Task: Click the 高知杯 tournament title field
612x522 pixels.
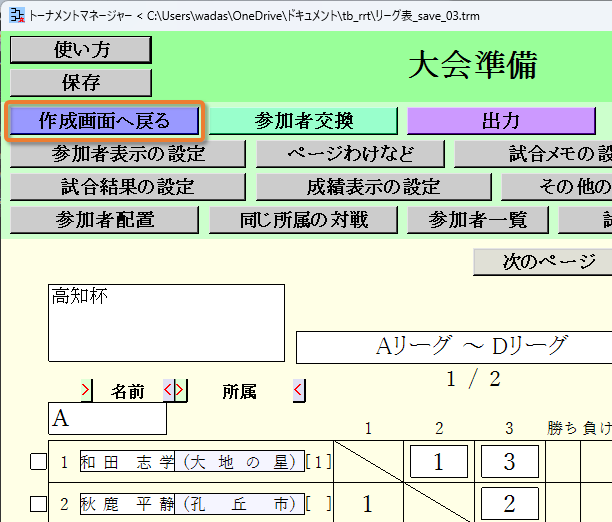Action: coord(166,323)
